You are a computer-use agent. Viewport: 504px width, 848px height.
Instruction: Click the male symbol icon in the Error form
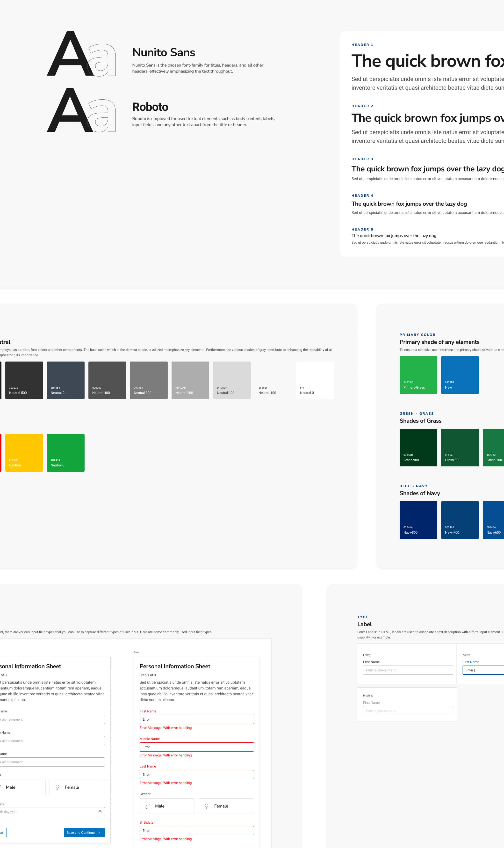pos(147,806)
